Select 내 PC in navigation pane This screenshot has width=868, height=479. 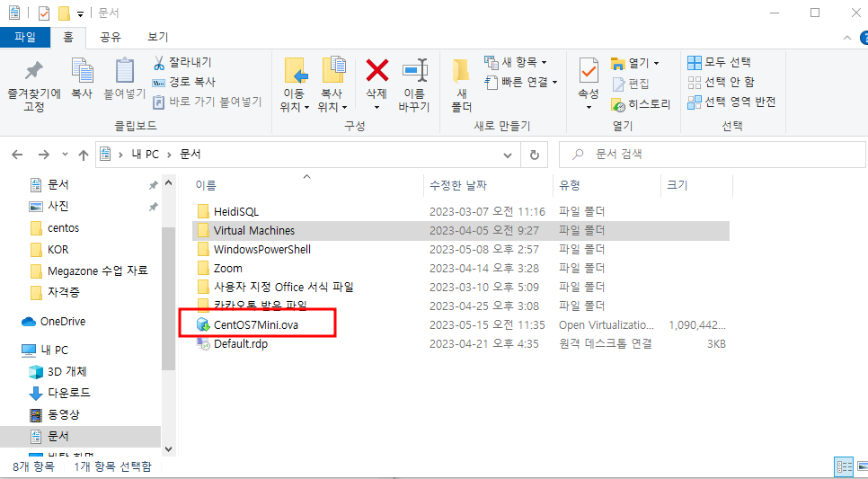[54, 350]
